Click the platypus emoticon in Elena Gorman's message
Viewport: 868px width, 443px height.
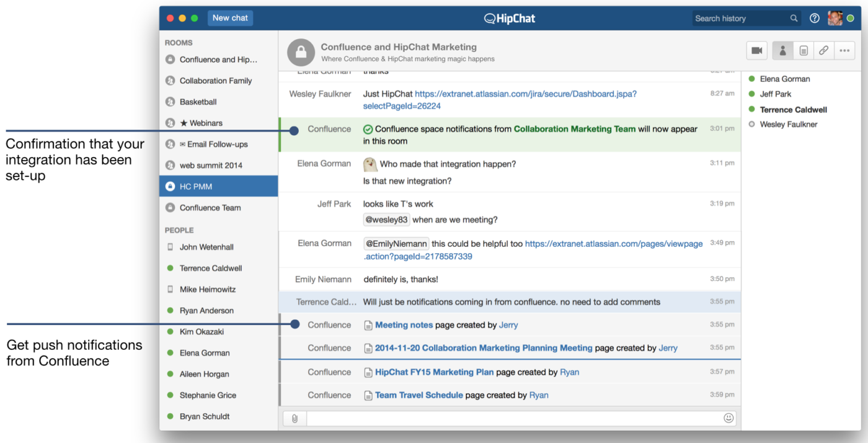pos(370,164)
